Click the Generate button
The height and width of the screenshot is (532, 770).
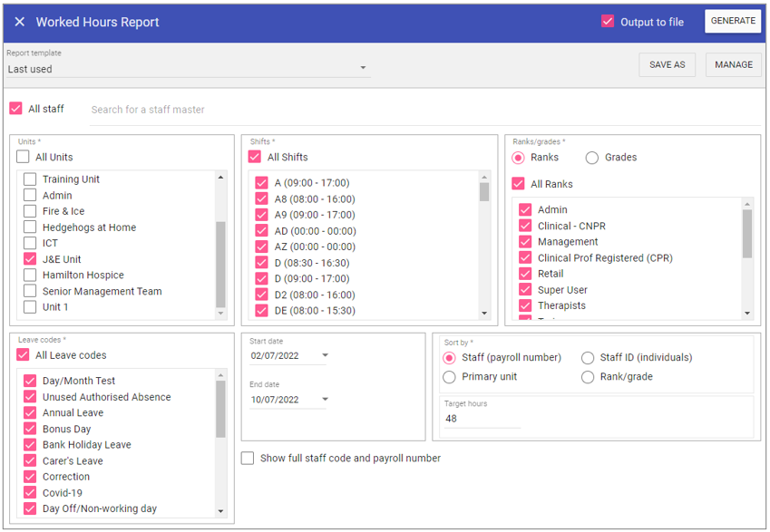[x=732, y=22]
